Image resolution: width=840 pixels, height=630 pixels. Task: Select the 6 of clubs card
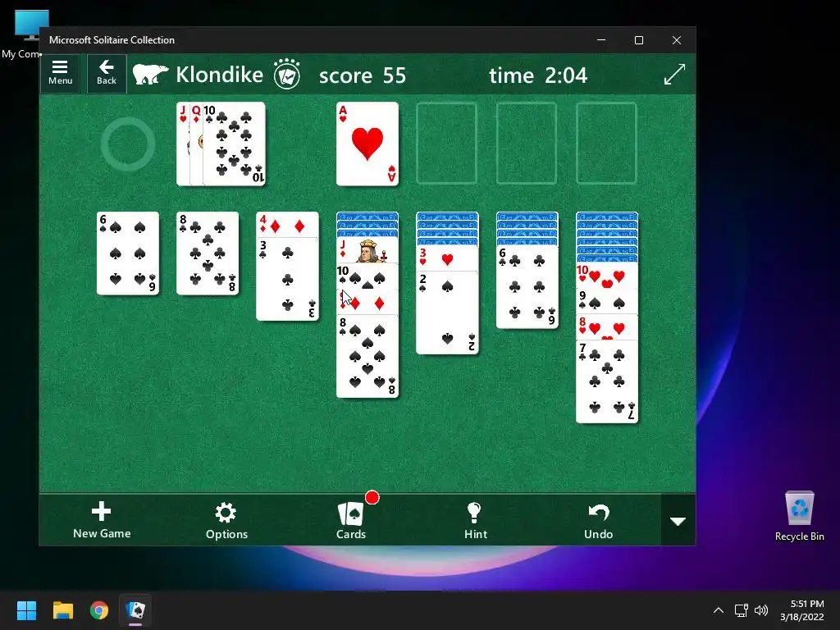pyautogui.click(x=527, y=287)
